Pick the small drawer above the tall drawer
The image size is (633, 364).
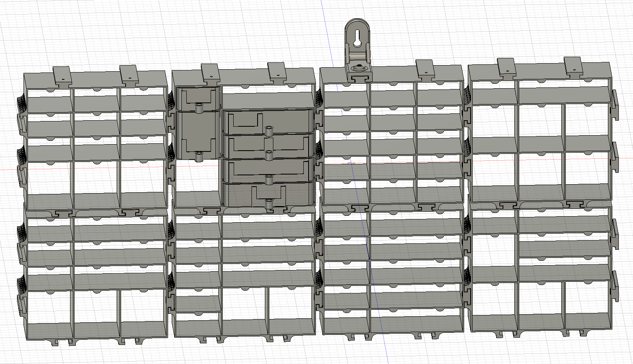pos(198,98)
